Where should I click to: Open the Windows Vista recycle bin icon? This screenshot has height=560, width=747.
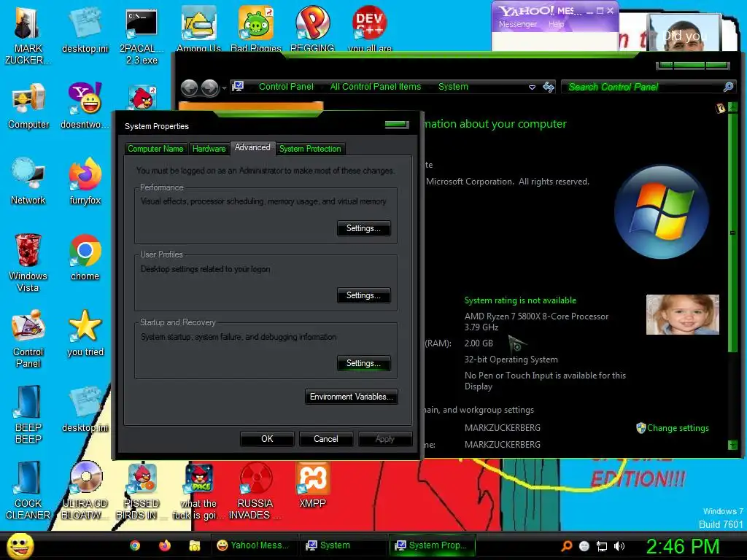pos(28,262)
